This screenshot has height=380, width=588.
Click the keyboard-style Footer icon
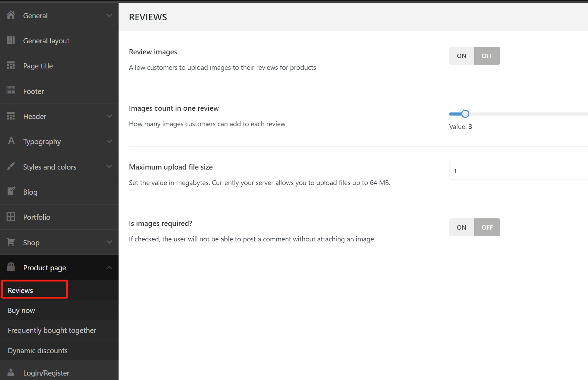11,90
